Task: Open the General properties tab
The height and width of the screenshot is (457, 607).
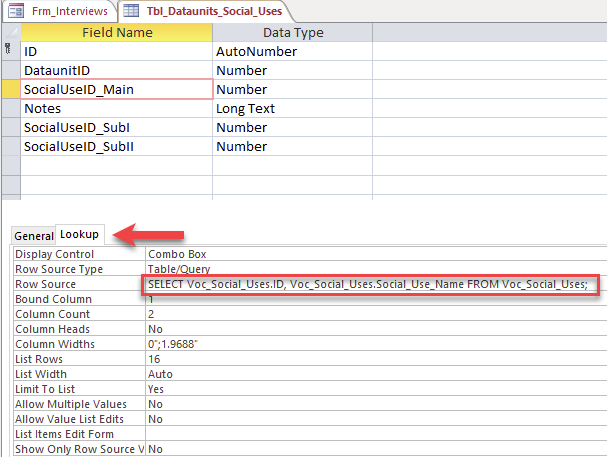Action: pos(33,235)
